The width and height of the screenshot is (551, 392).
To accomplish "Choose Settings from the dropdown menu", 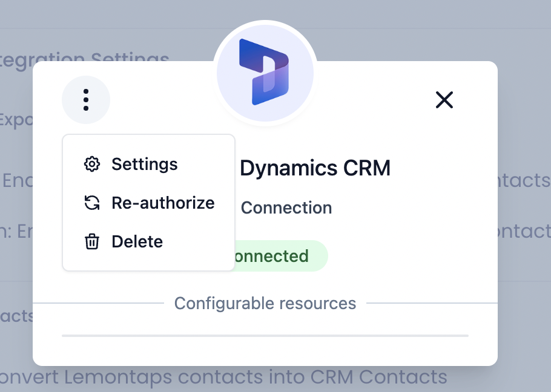I will 148,164.
